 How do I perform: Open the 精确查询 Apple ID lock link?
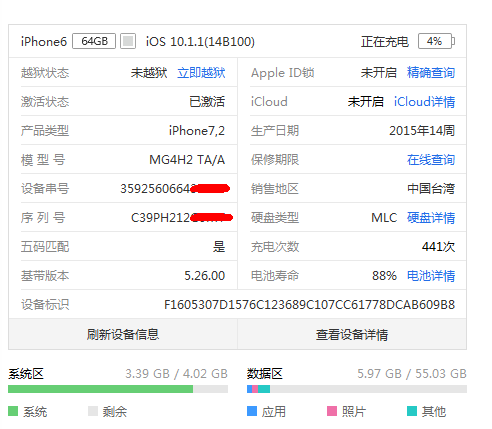pos(431,73)
